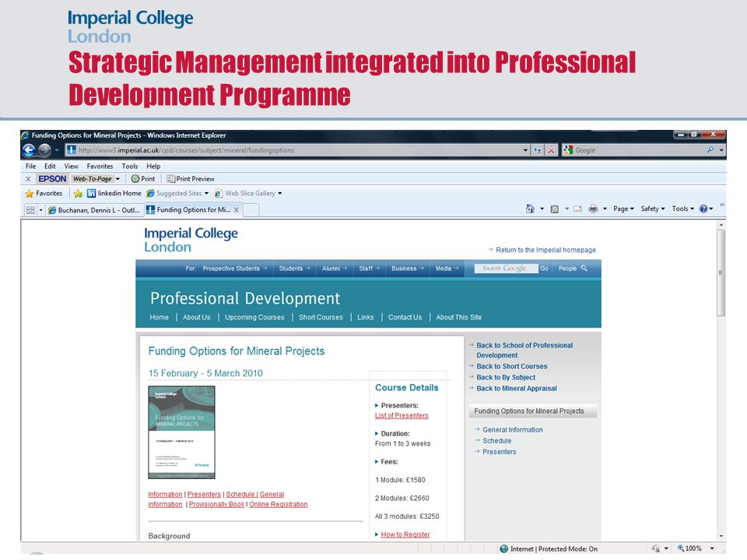Open the Help menu
747x560 pixels.
coord(153,166)
